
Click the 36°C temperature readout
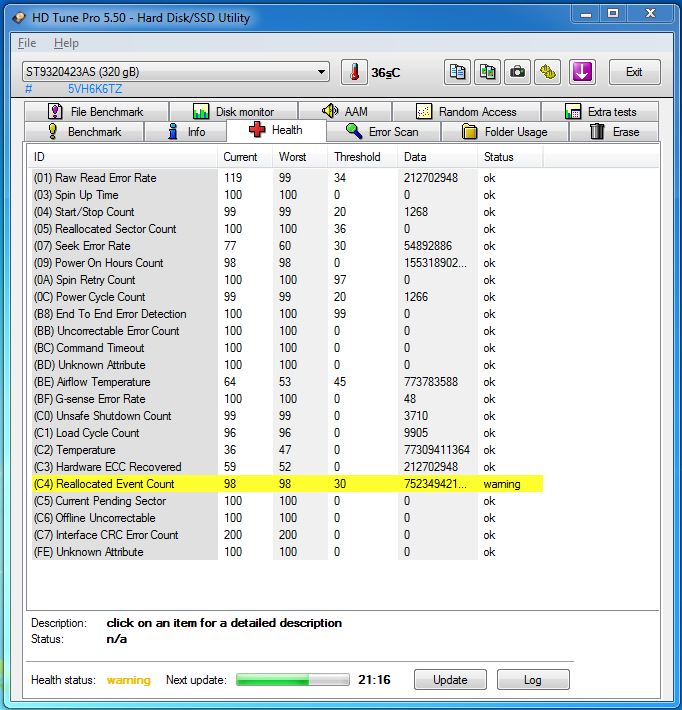[x=385, y=72]
